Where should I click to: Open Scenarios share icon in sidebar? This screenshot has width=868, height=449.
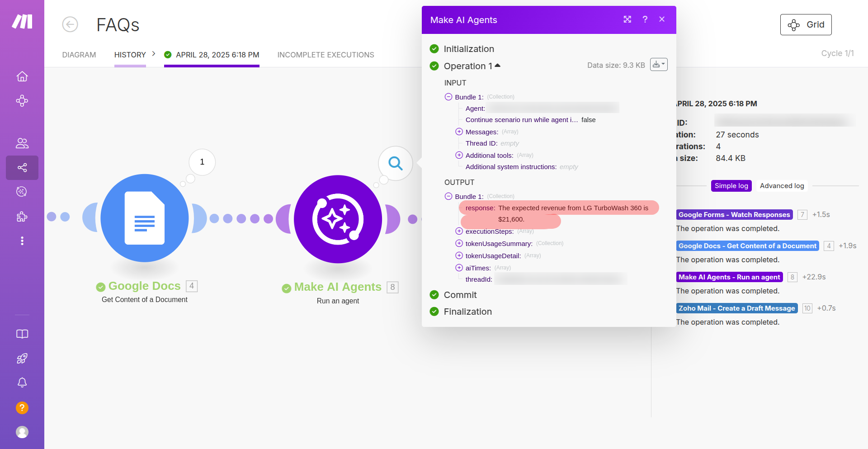(x=22, y=168)
